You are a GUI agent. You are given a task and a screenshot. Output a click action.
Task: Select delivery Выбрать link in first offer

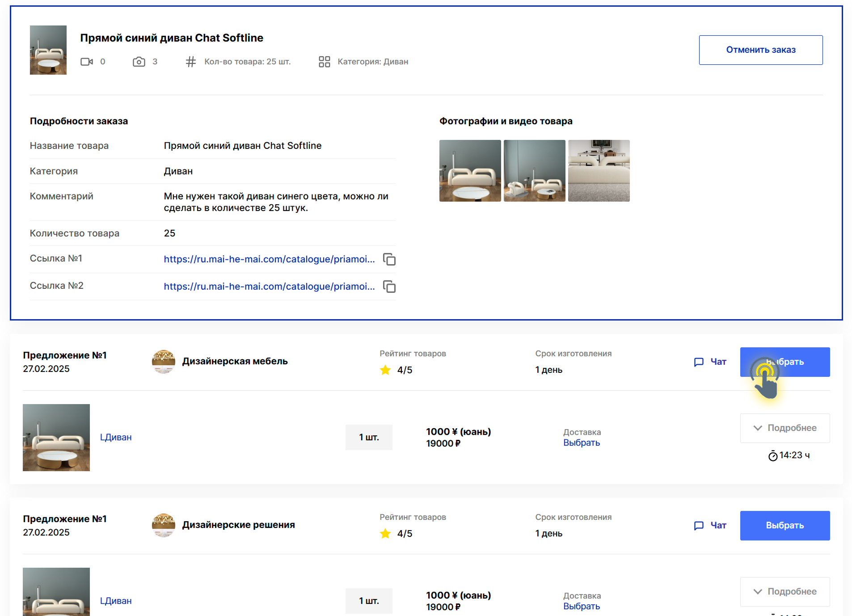tap(581, 443)
